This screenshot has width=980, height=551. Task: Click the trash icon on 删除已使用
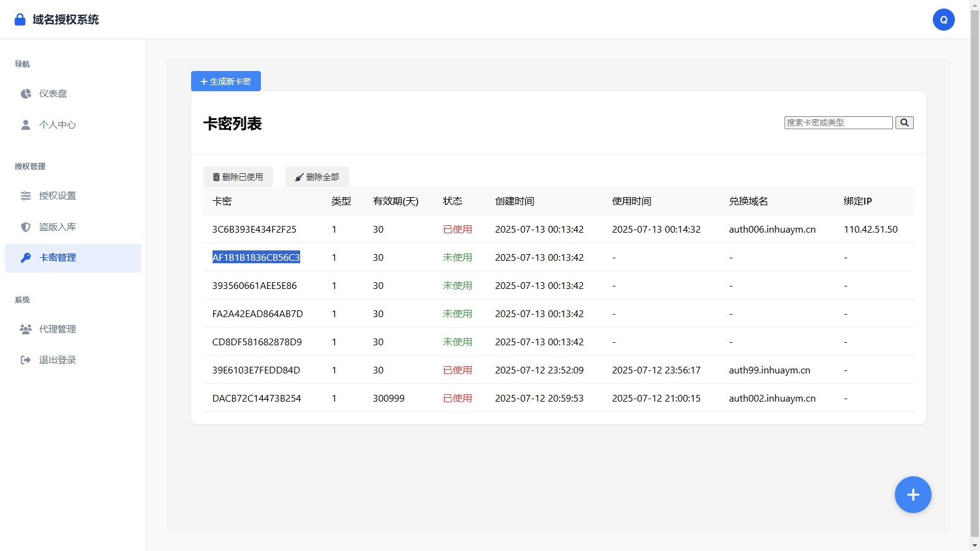click(216, 176)
